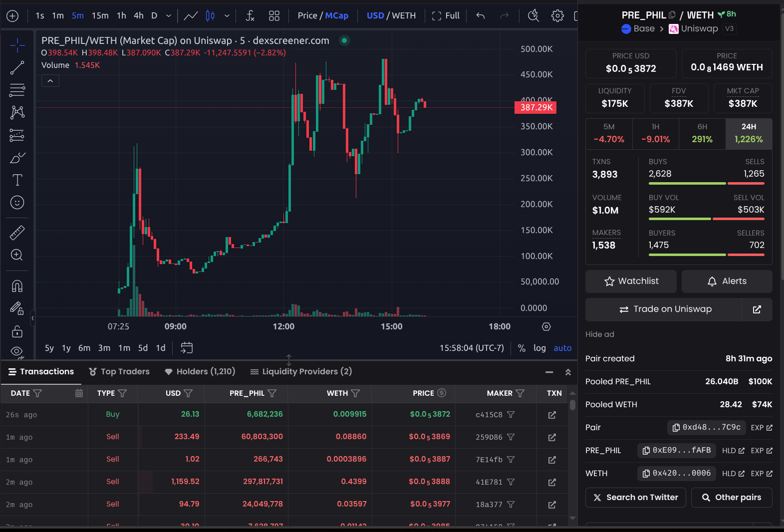Open Liquidity Providers (2) tab
This screenshot has width=784, height=532.
301,371
